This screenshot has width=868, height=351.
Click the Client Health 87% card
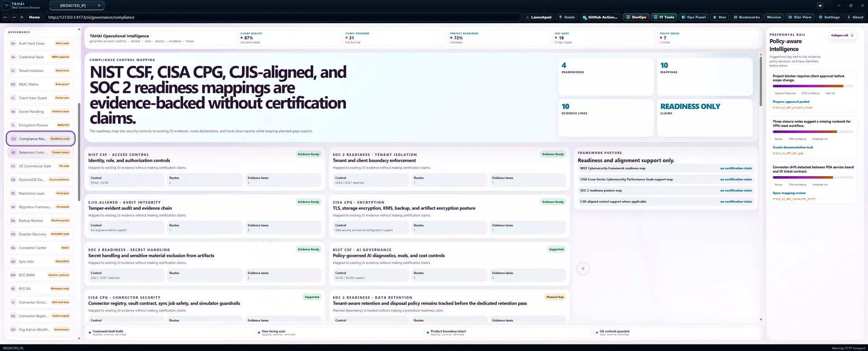(x=288, y=38)
